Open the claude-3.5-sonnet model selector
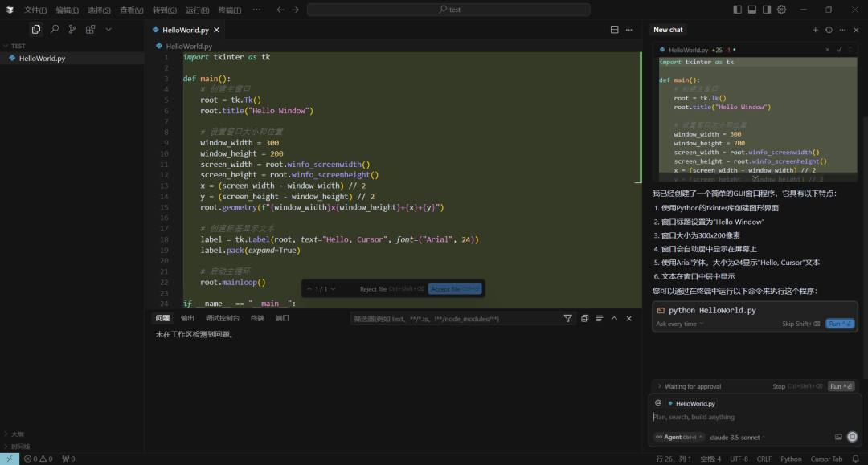 pos(735,438)
